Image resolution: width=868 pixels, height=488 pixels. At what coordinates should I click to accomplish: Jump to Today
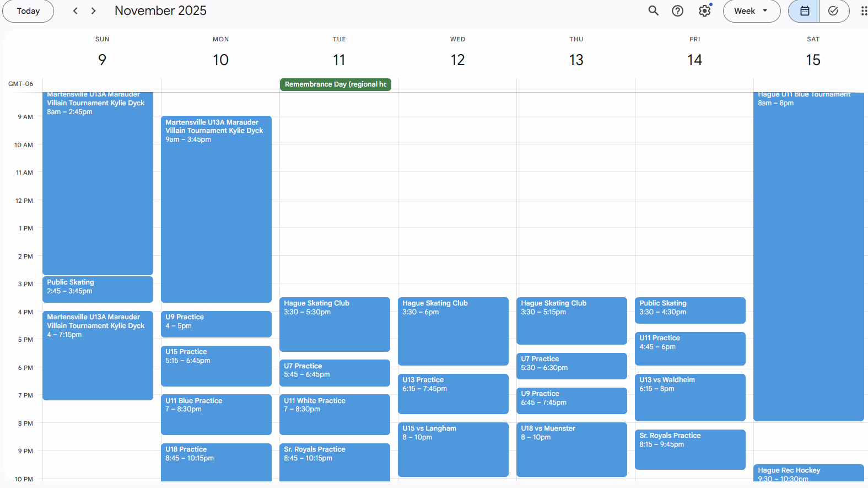tap(28, 11)
